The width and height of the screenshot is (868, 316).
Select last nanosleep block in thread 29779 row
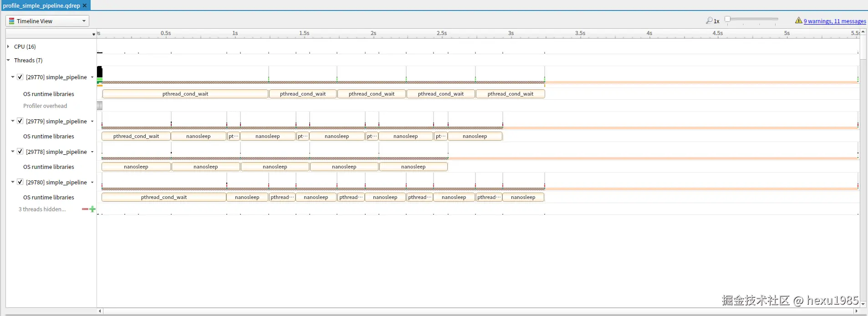click(475, 136)
